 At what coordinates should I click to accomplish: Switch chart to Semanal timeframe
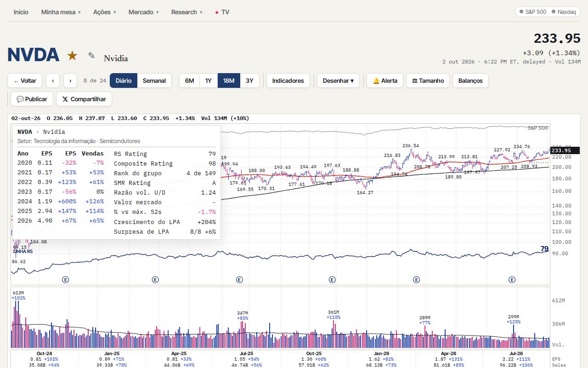pos(154,80)
